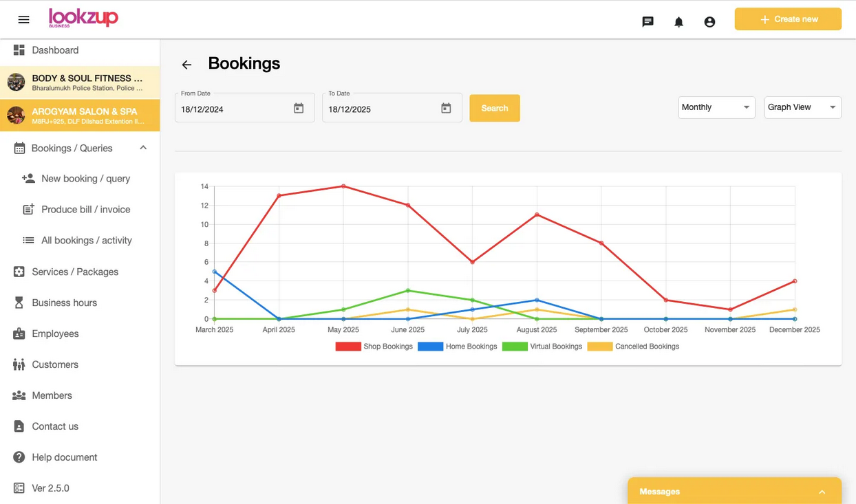Toggle Shop Bookings series in chart legend

click(x=374, y=347)
